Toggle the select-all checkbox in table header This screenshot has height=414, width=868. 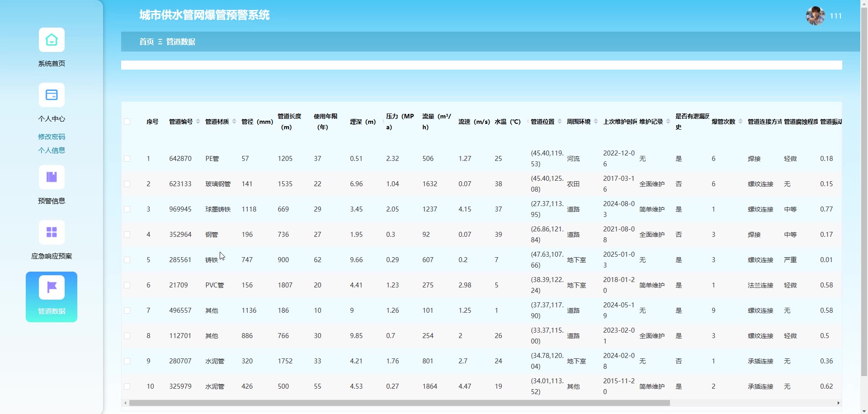(127, 122)
